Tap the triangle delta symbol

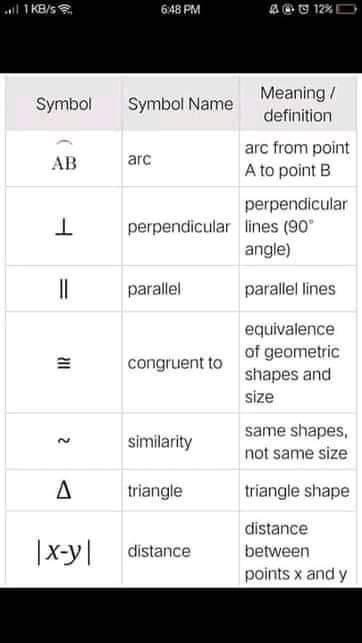64,491
